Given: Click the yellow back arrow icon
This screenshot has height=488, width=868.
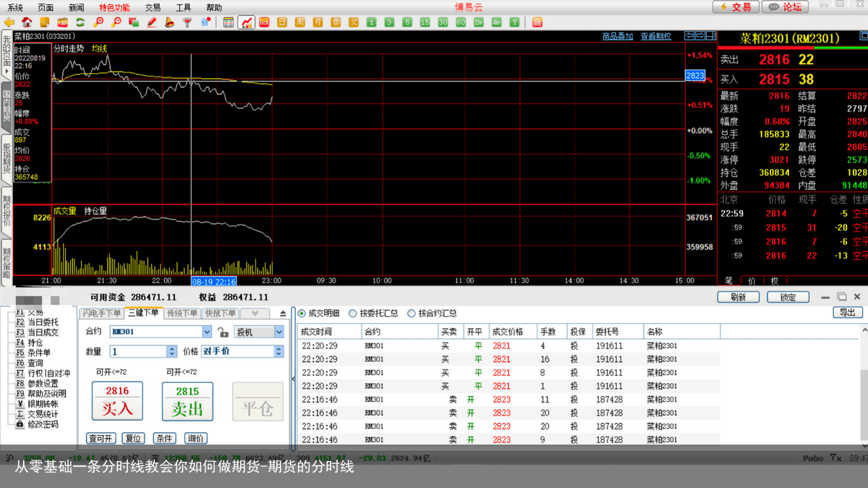Looking at the screenshot, I should pyautogui.click(x=10, y=22).
